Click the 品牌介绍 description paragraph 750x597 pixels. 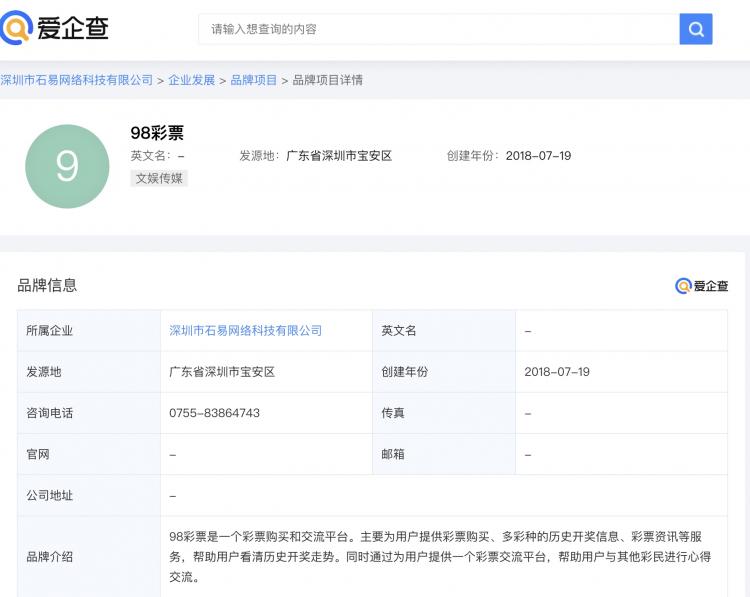[440, 556]
